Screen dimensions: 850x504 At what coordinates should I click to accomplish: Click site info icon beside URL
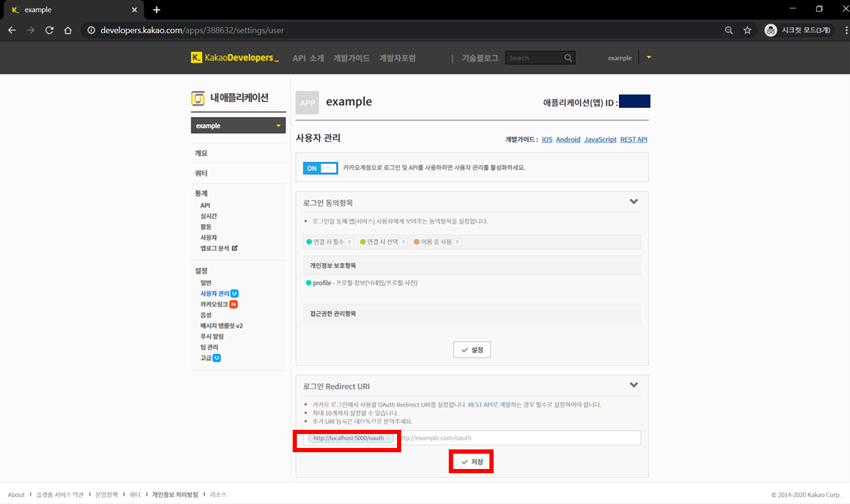[x=90, y=30]
